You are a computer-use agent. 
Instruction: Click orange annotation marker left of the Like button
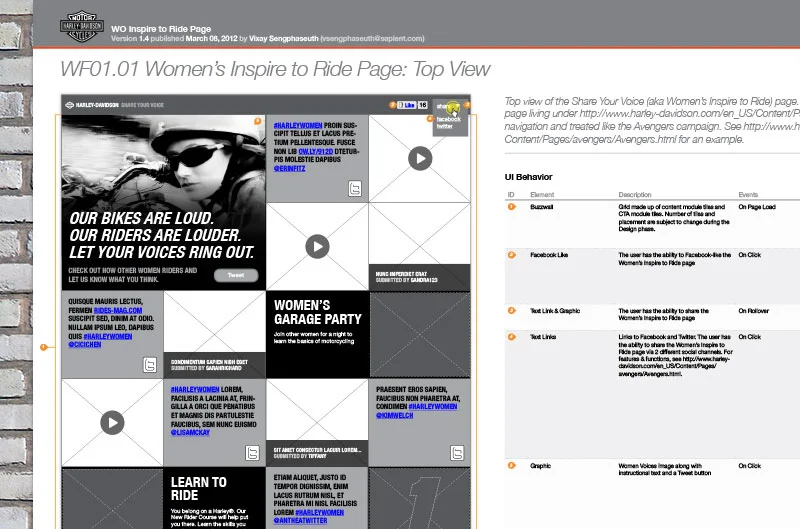click(x=392, y=105)
